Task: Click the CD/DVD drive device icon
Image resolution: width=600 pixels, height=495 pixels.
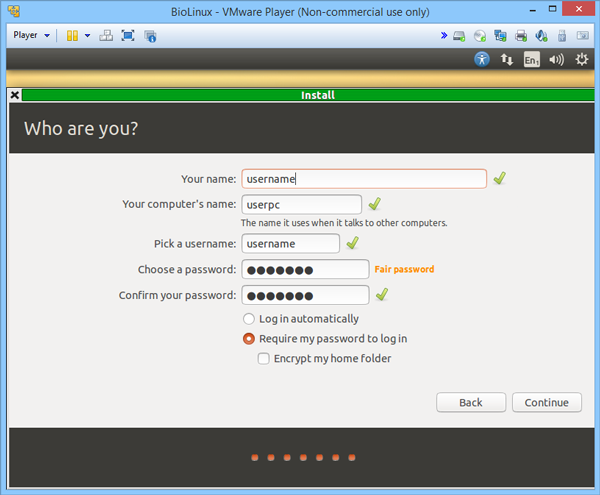Action: (x=480, y=36)
